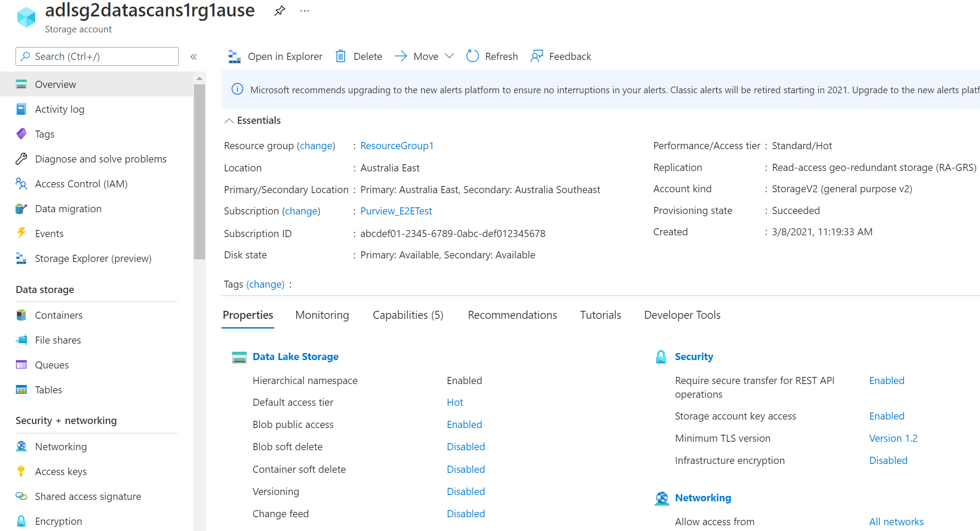Click the Tables icon
The width and height of the screenshot is (980, 531).
click(x=21, y=390)
